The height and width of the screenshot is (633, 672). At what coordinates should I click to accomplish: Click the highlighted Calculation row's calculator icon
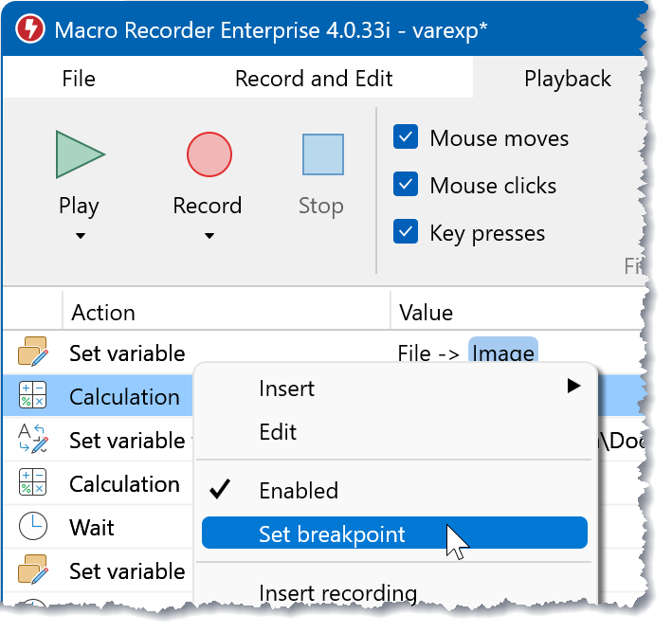tap(32, 397)
